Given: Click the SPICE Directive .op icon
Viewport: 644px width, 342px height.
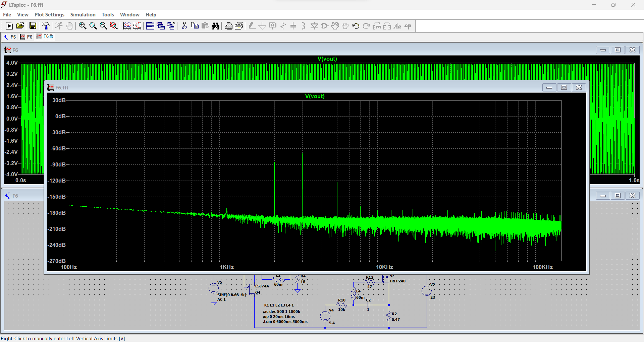Looking at the screenshot, I should [408, 26].
